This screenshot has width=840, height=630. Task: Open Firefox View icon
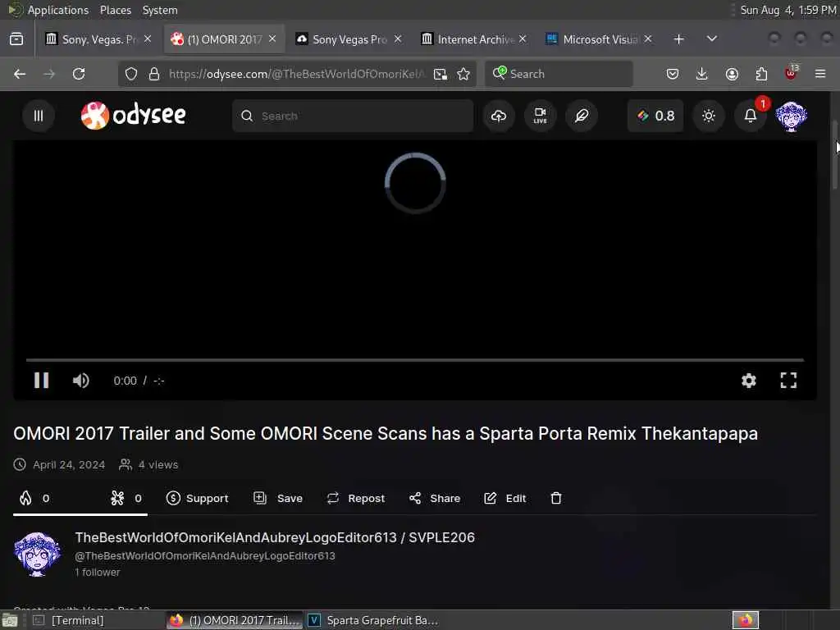(x=16, y=39)
